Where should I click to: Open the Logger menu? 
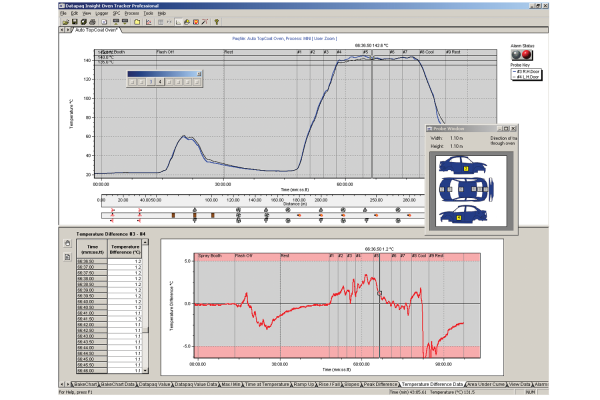(101, 12)
